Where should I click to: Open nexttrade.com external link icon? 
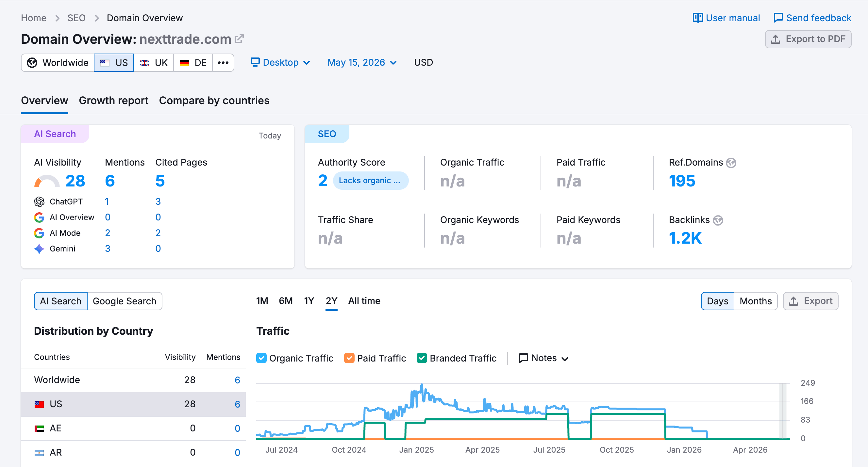(x=239, y=39)
